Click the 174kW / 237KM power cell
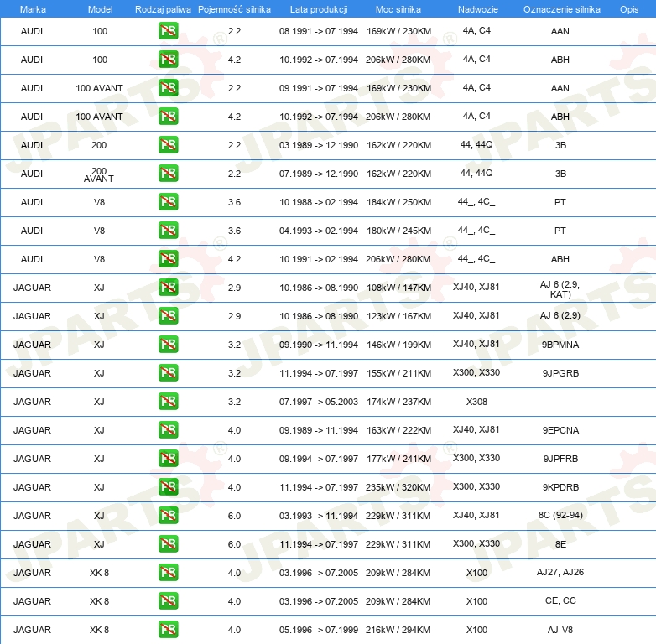The image size is (656, 644). [x=398, y=402]
